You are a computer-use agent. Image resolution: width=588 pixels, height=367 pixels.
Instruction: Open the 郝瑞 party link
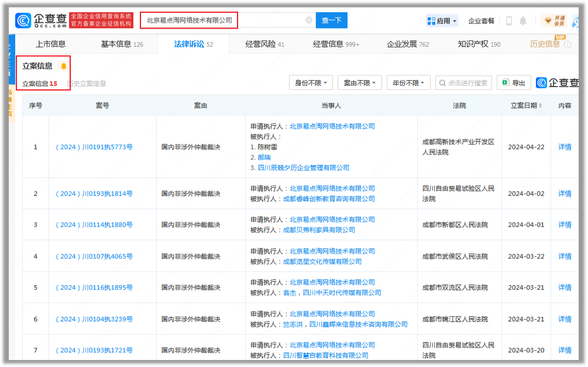tap(264, 157)
